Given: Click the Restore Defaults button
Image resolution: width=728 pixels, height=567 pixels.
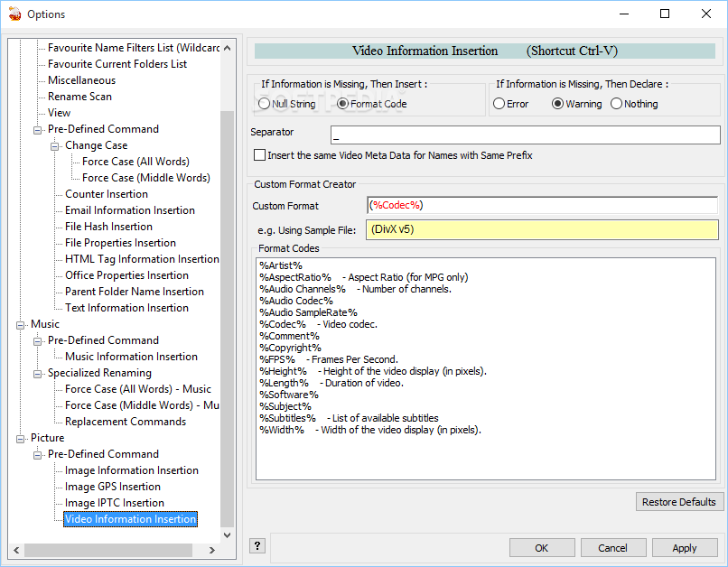Looking at the screenshot, I should click(679, 502).
